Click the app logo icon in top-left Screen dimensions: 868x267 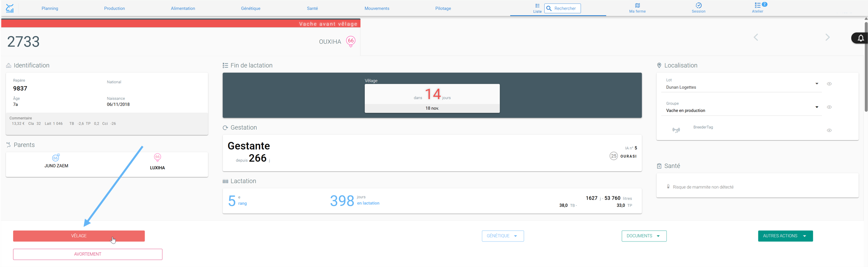(10, 8)
